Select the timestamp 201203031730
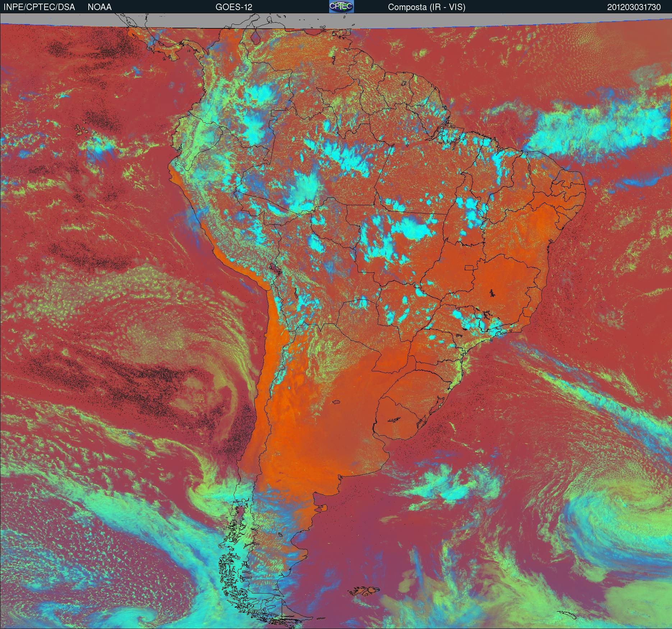The height and width of the screenshot is (629, 672). [x=634, y=7]
